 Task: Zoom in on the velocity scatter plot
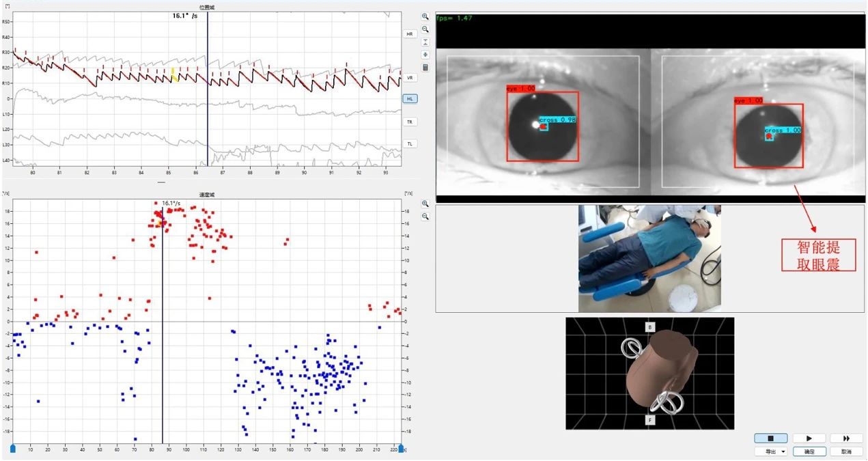point(425,204)
